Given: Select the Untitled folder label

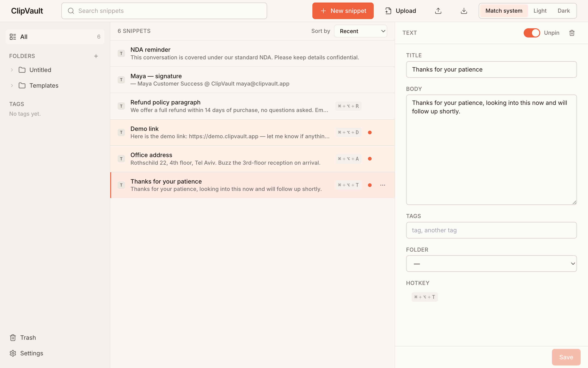Looking at the screenshot, I should coord(40,70).
